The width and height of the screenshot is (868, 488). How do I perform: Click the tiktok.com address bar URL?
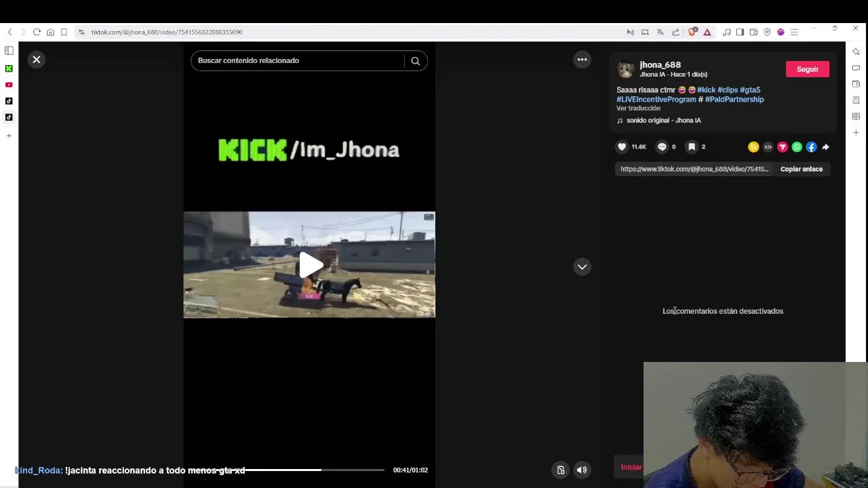click(167, 32)
